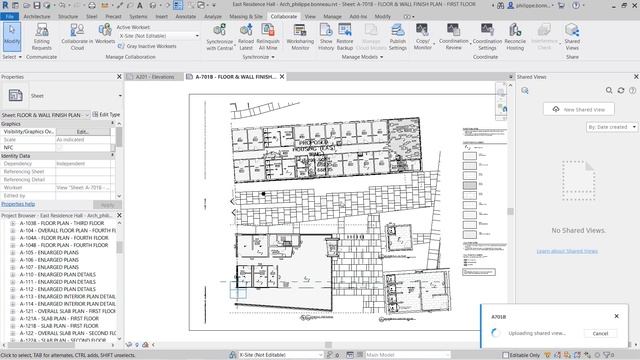Toggle Editable Only checkbox

(x=505, y=355)
